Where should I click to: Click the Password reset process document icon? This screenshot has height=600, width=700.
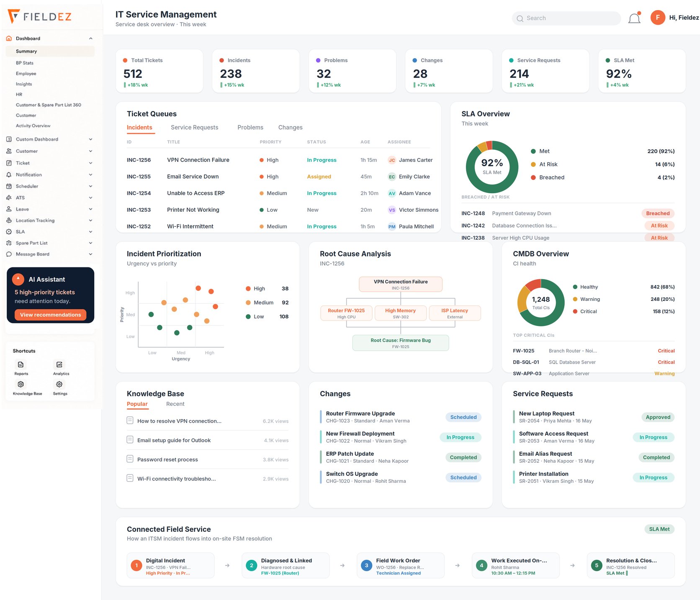(x=130, y=459)
